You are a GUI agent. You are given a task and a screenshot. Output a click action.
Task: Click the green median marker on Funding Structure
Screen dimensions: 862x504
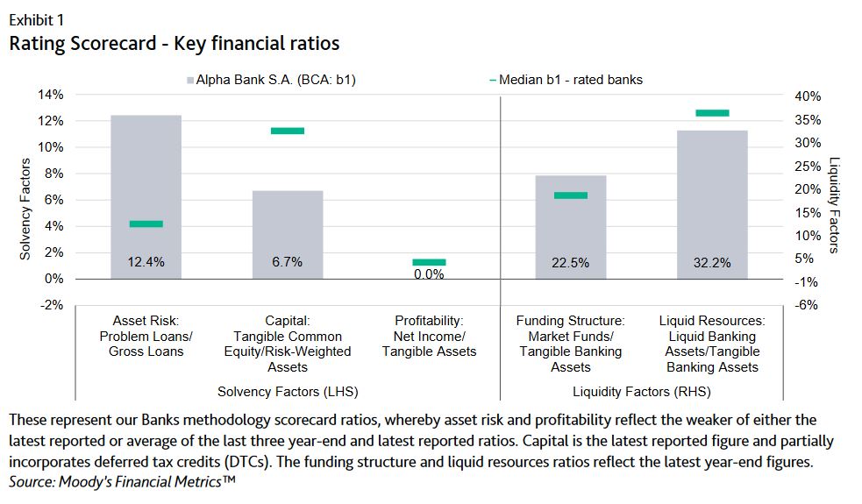pos(571,195)
